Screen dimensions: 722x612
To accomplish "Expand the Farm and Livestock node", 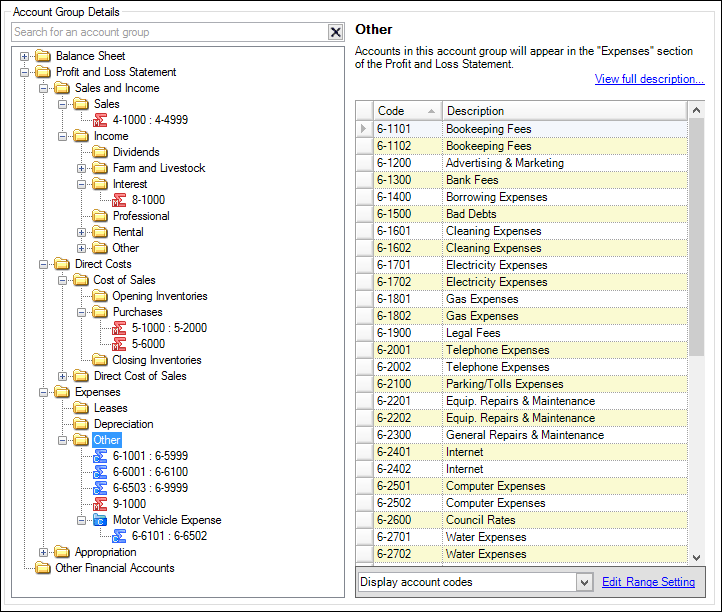I will [82, 168].
